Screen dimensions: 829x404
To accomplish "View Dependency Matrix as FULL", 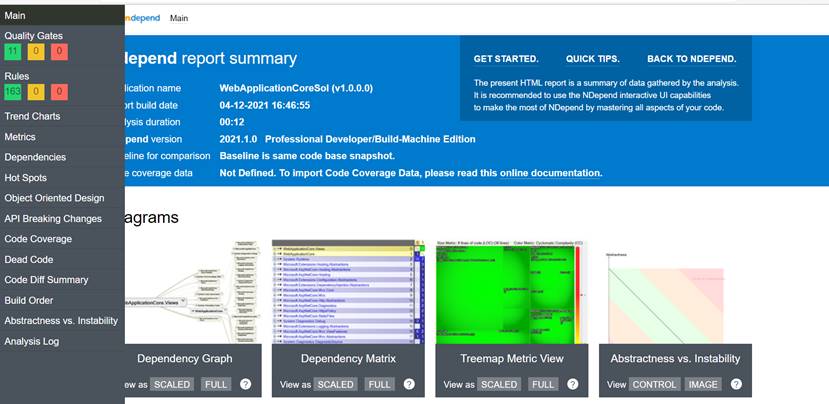I will tap(380, 384).
